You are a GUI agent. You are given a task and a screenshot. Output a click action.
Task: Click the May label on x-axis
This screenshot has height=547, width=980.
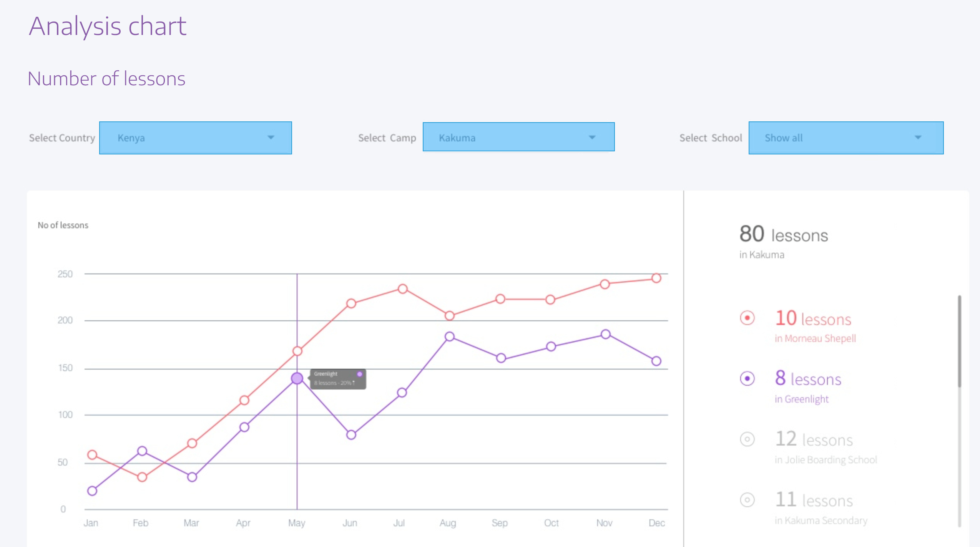(x=297, y=523)
